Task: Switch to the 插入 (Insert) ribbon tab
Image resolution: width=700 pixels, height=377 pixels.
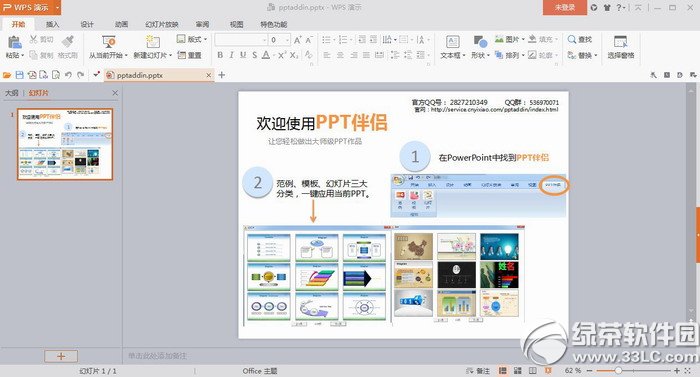Action: coord(53,24)
